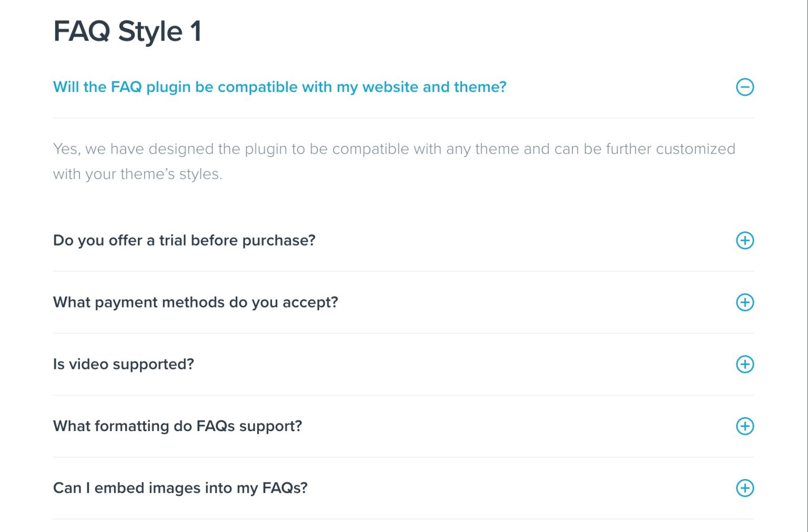Expand the 'What payment methods do you accept?' entry
Image resolution: width=808 pixels, height=532 pixels.
tap(195, 302)
